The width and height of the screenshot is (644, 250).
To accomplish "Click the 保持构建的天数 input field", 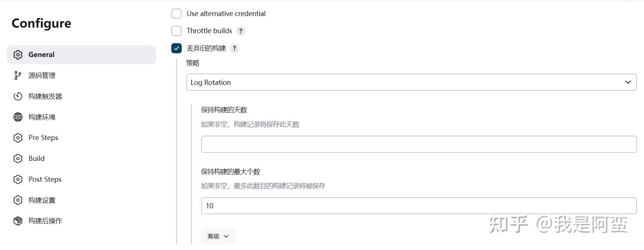I will (x=419, y=144).
